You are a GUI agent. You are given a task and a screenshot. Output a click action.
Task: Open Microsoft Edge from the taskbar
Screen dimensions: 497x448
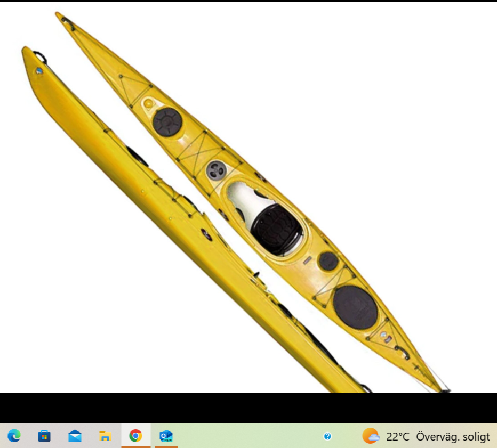point(14,436)
